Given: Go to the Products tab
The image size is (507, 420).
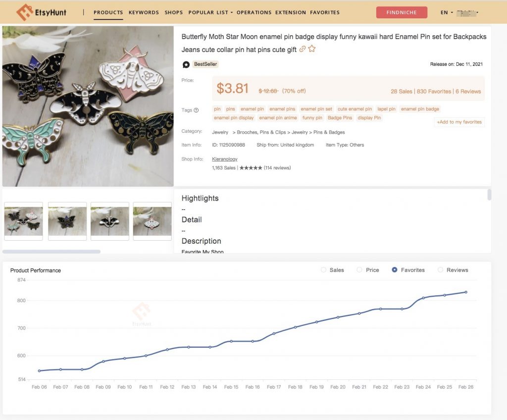Looking at the screenshot, I should pos(108,12).
